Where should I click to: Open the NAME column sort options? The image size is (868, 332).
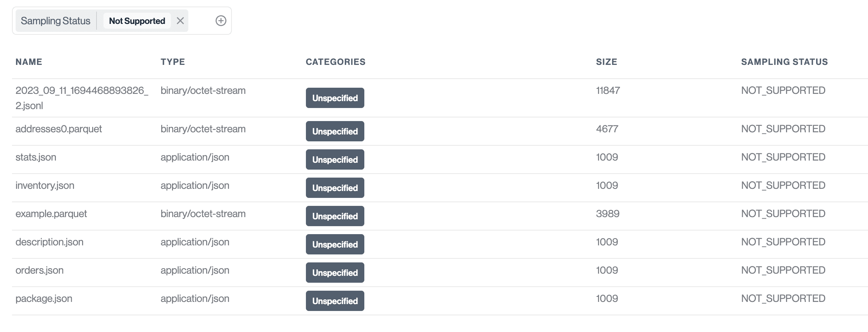coord(29,62)
